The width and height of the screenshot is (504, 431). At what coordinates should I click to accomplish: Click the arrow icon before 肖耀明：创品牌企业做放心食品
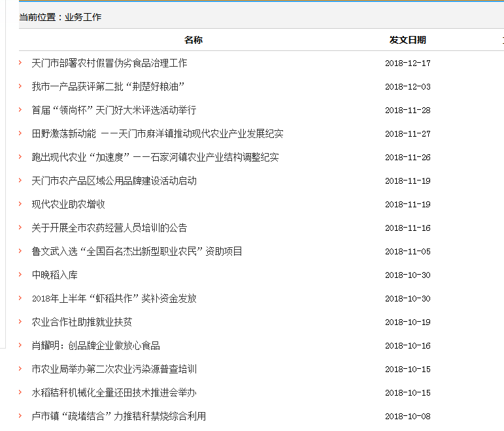[20, 345]
